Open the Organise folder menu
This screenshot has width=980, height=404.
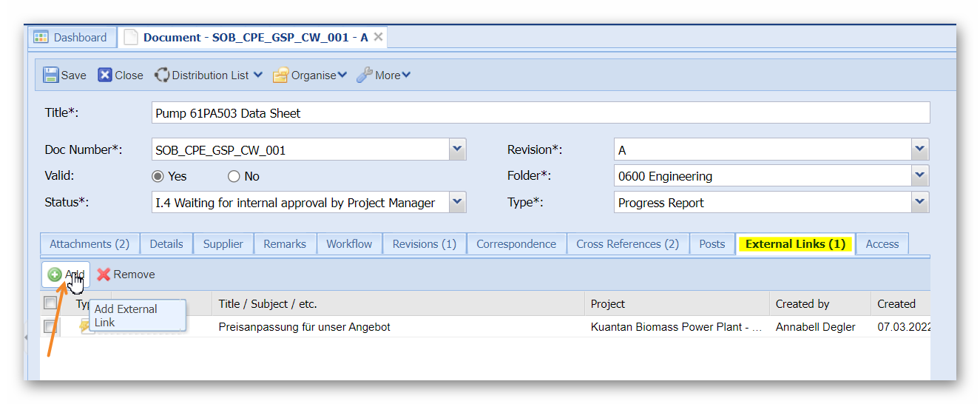tap(309, 75)
